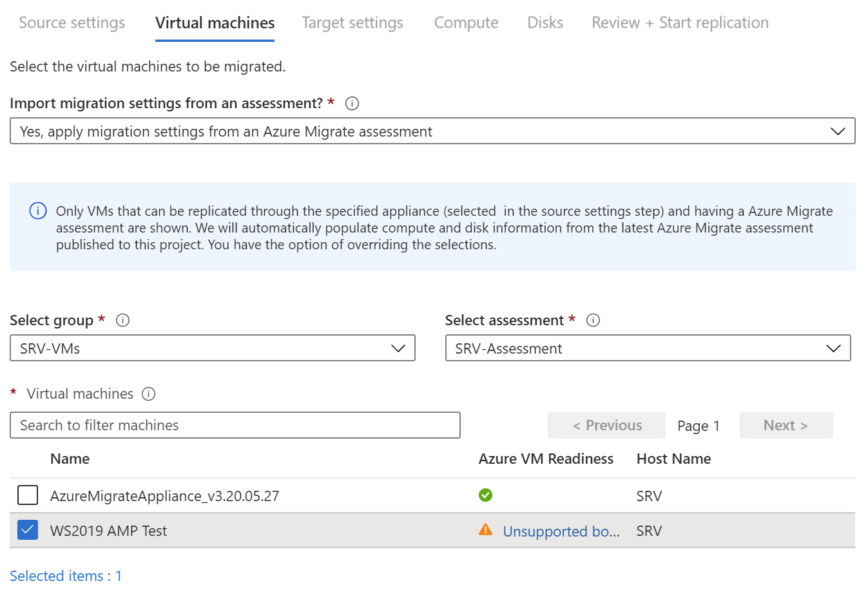Viewport: 868px width, 590px height.
Task: Click the WS2019 AMP Test name text
Action: 108,531
